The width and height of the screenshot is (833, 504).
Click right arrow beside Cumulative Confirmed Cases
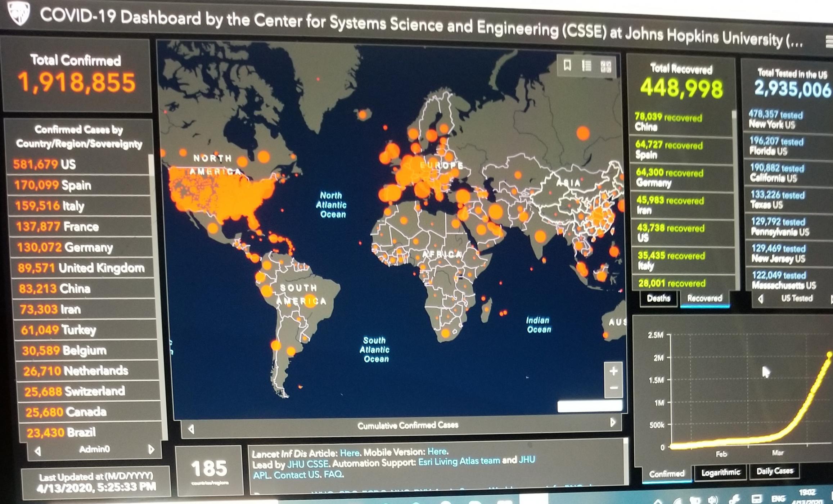pyautogui.click(x=613, y=422)
